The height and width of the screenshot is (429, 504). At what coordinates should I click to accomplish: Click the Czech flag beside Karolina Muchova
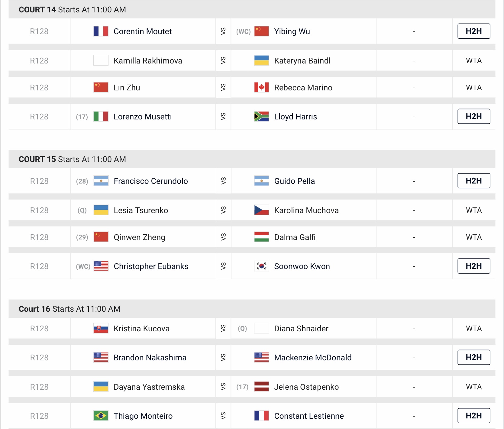[261, 210]
